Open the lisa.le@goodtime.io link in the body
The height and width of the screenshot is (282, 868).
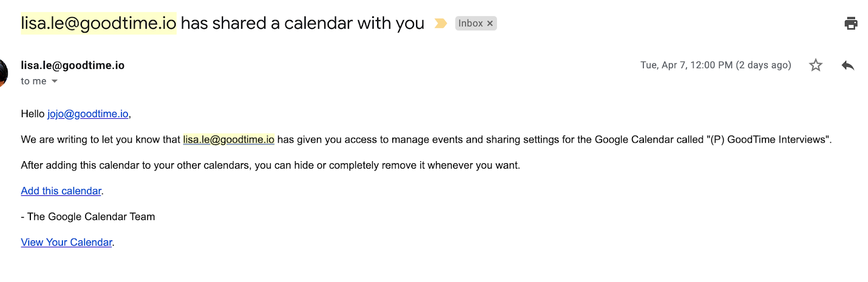pos(228,139)
